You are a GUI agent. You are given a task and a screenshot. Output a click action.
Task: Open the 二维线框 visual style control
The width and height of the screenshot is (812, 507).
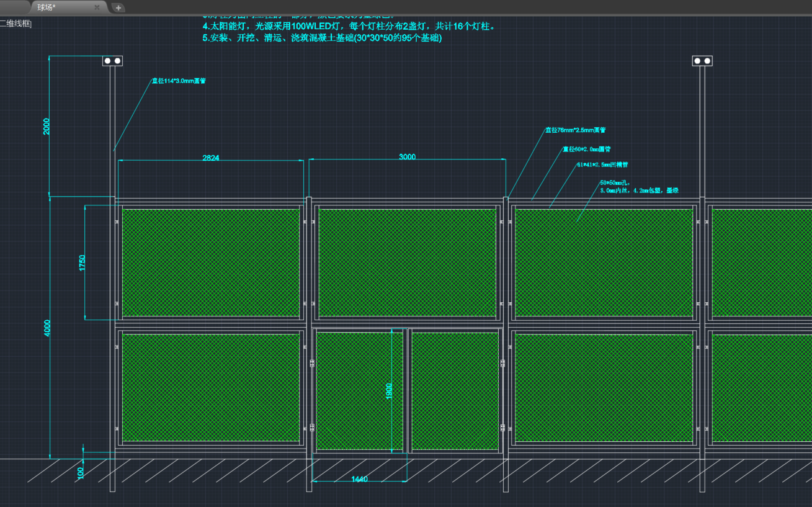click(15, 24)
